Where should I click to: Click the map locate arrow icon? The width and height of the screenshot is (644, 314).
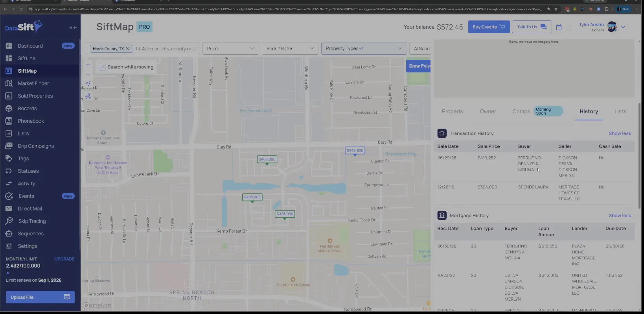88,84
